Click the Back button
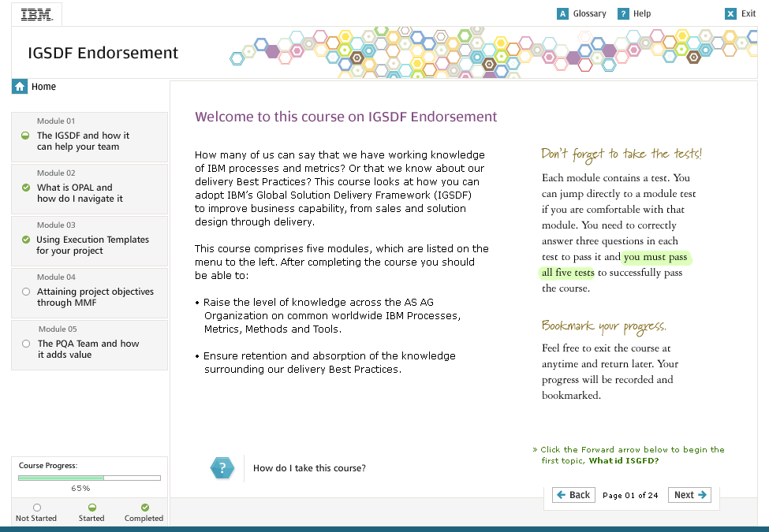This screenshot has width=769, height=532. [x=574, y=495]
